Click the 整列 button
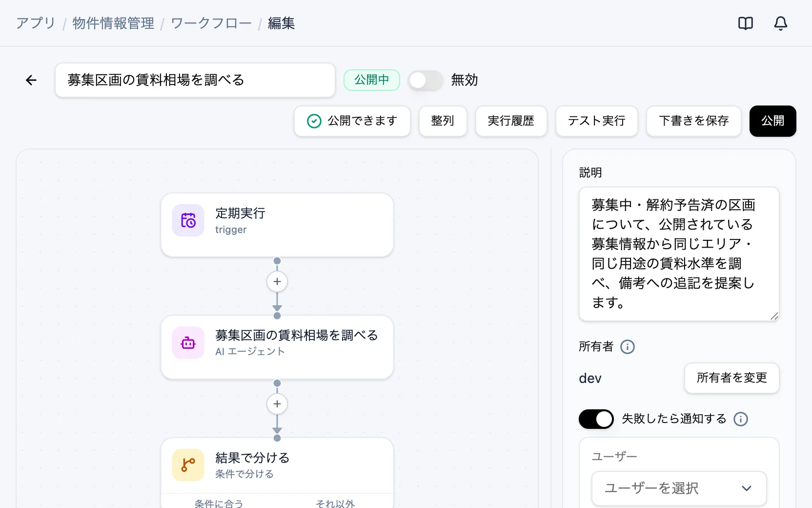 pyautogui.click(x=443, y=121)
